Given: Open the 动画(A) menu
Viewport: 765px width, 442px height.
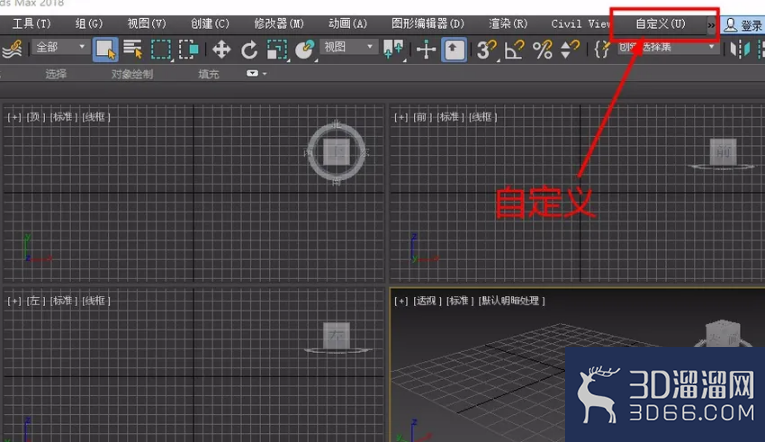Looking at the screenshot, I should click(x=347, y=24).
